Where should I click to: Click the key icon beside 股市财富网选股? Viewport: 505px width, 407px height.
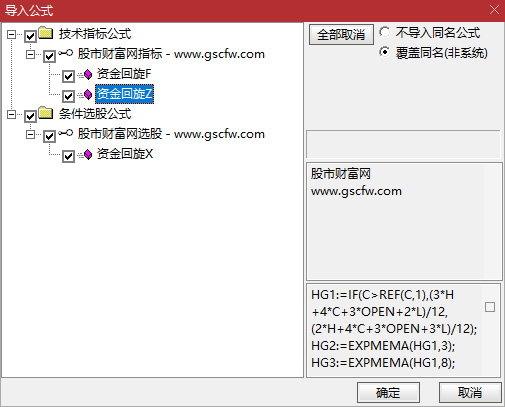[x=65, y=133]
